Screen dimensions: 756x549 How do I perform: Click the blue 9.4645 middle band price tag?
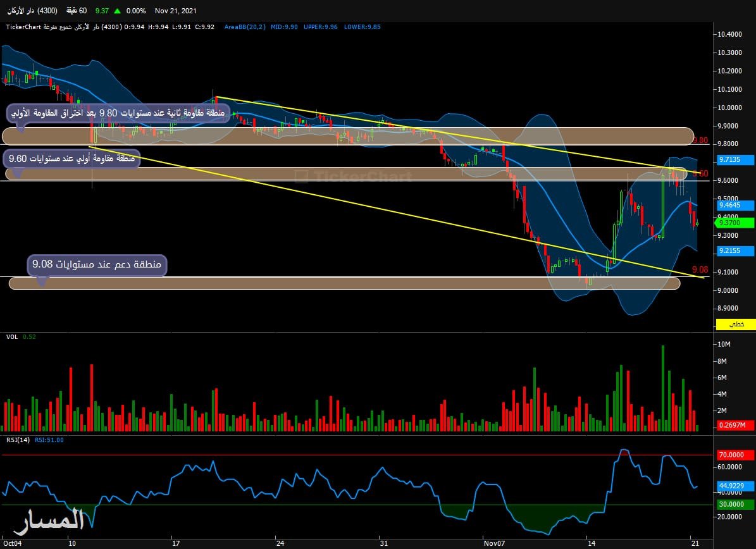[735, 206]
